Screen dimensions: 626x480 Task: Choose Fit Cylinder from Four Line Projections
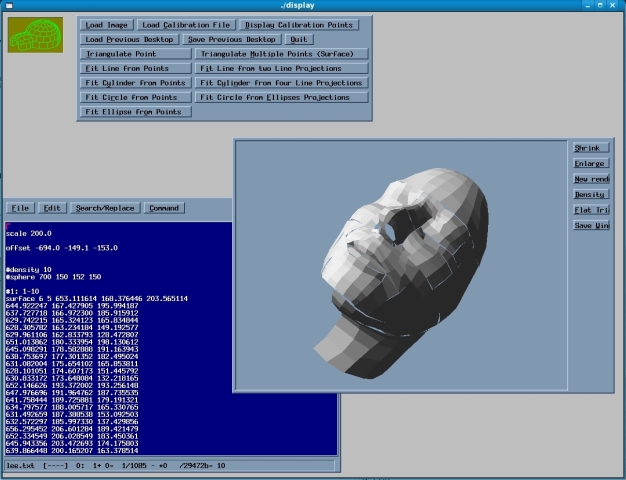tap(283, 83)
